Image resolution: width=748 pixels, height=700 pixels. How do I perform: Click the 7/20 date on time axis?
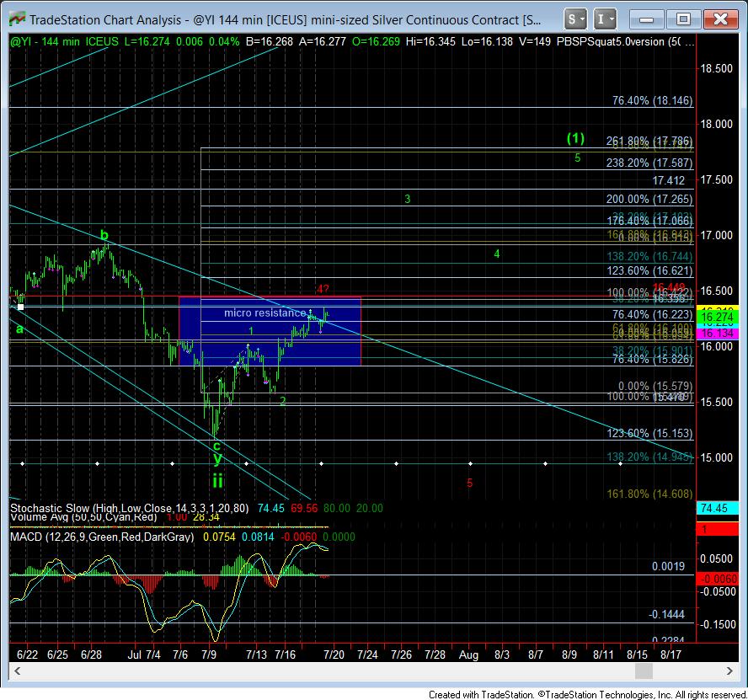click(334, 655)
